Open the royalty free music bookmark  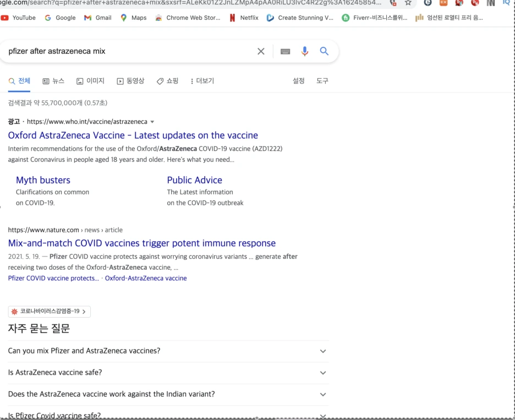[449, 18]
